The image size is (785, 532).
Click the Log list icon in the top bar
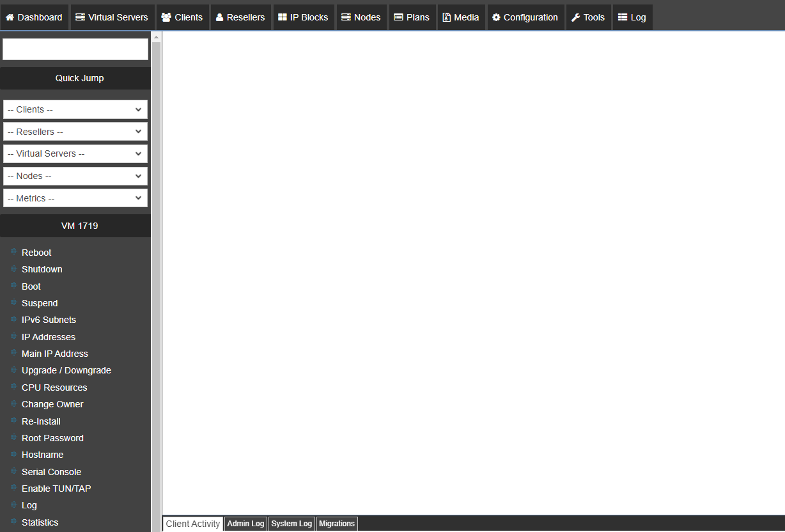click(623, 17)
